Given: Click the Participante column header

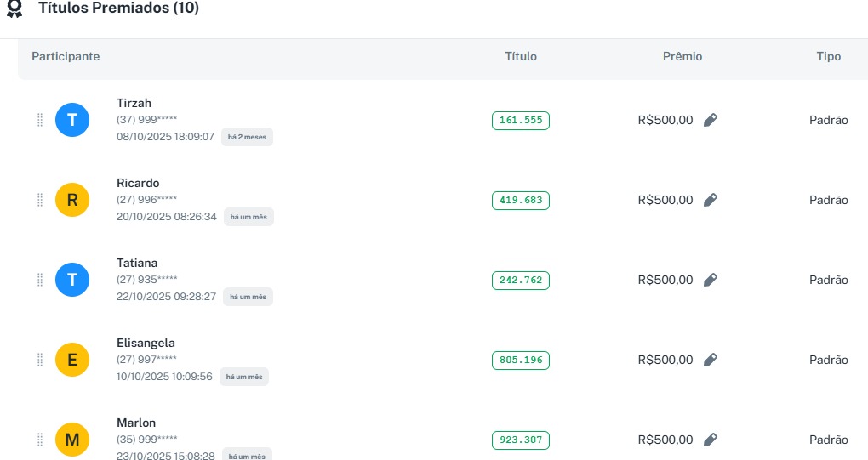Looking at the screenshot, I should pyautogui.click(x=66, y=56).
